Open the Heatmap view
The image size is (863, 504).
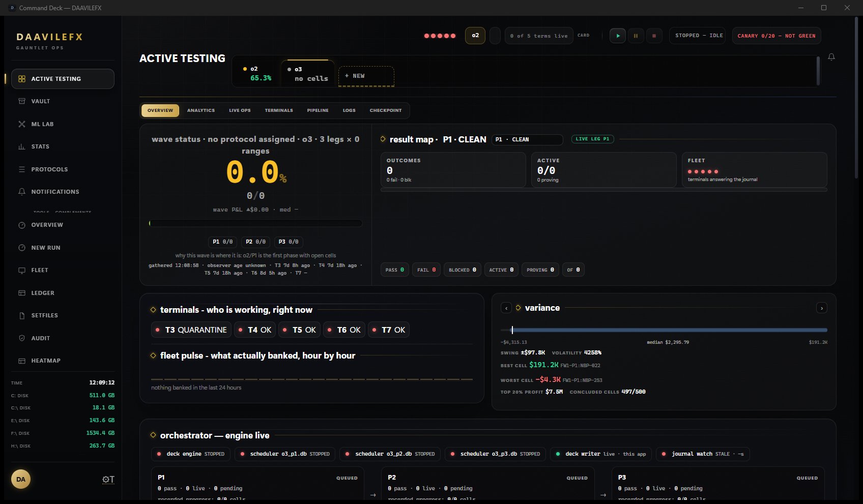[63, 361]
